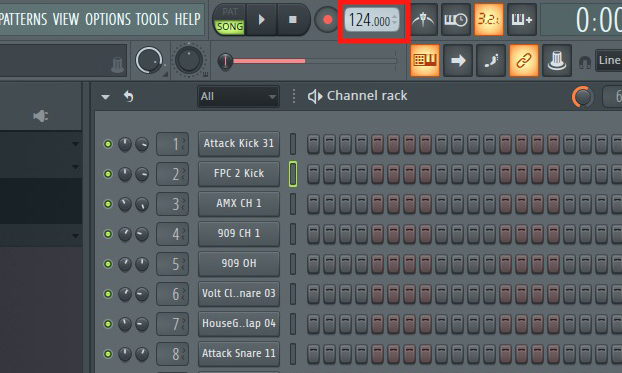The image size is (622, 373).
Task: Open multilink to controllers knob icon
Action: tap(557, 61)
